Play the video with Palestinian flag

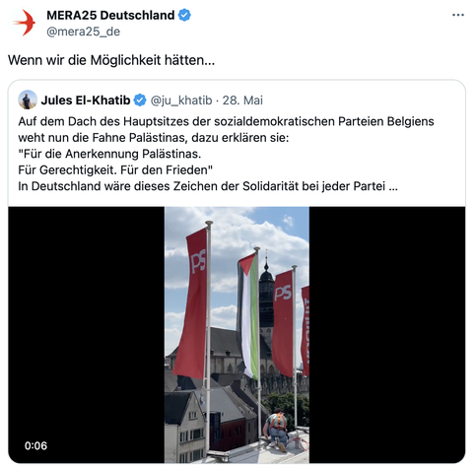pos(237,335)
